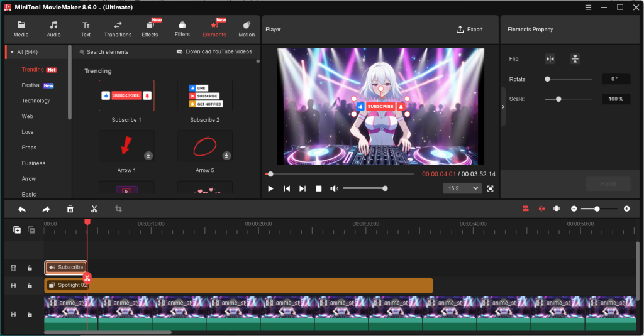Toggle lock on the Subscribe track

[30, 268]
